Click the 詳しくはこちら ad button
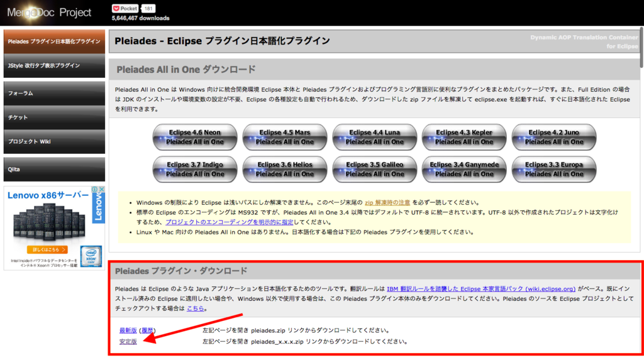644x358 pixels. coord(47,249)
